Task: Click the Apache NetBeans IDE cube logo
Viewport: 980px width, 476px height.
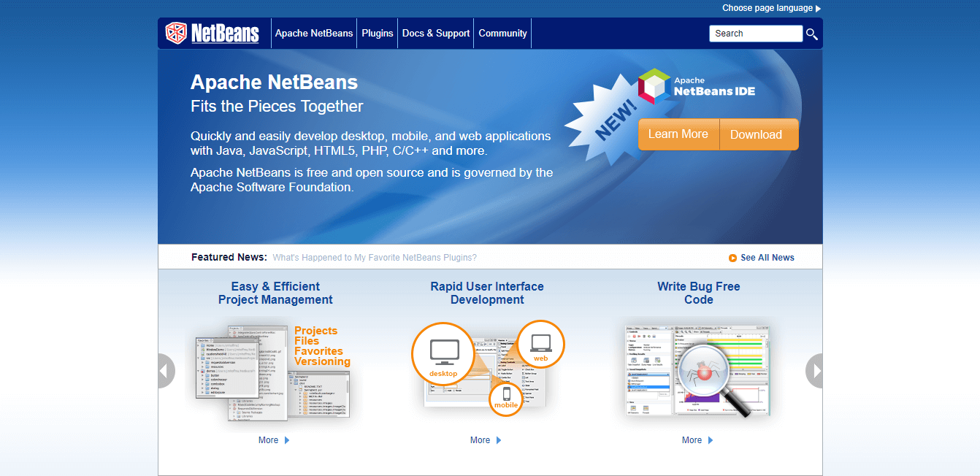Action: pyautogui.click(x=654, y=87)
